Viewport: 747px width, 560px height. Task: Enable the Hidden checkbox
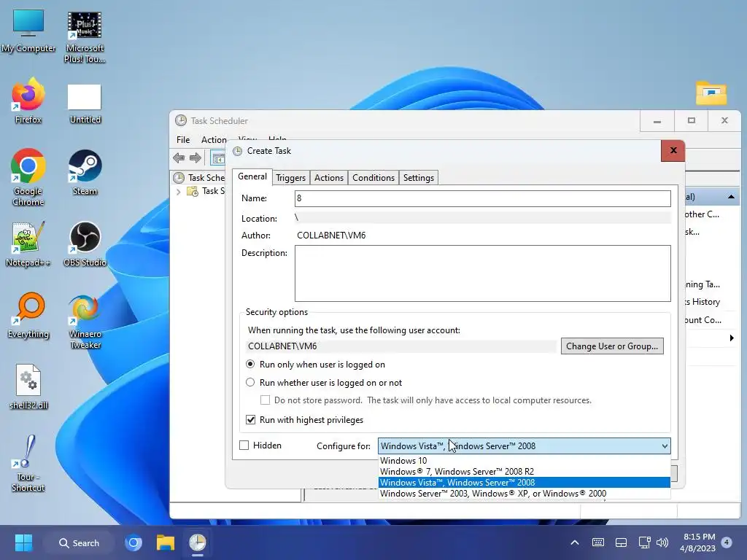(244, 446)
